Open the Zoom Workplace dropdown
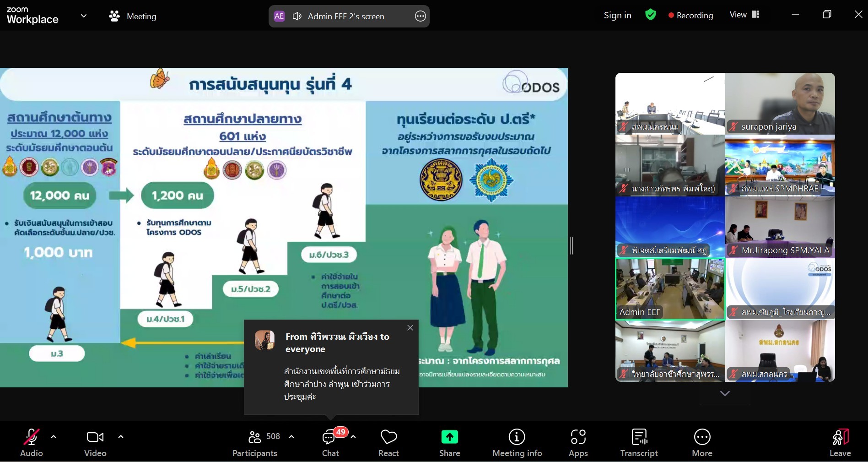The image size is (868, 462). click(x=84, y=16)
